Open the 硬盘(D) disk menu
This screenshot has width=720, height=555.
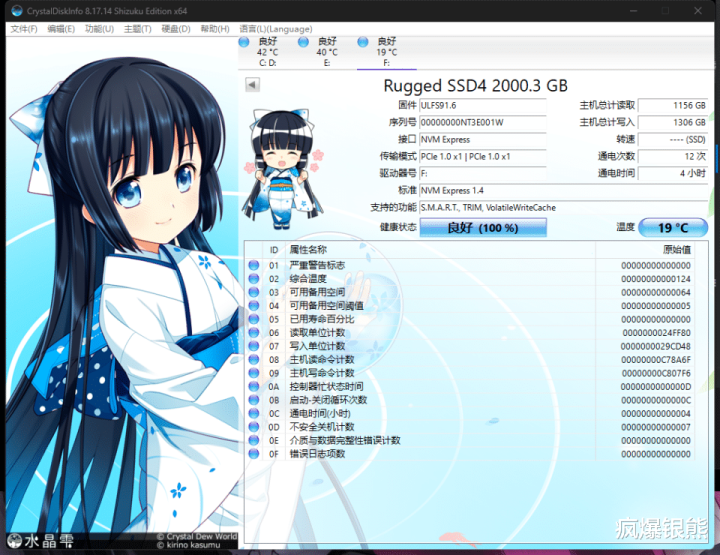tap(175, 29)
